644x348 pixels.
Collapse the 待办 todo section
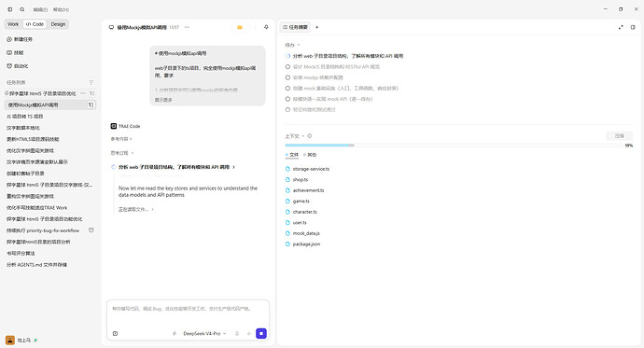292,45
